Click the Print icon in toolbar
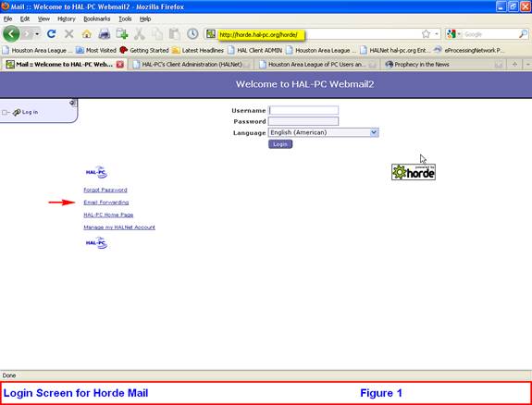532x405 pixels. click(105, 34)
